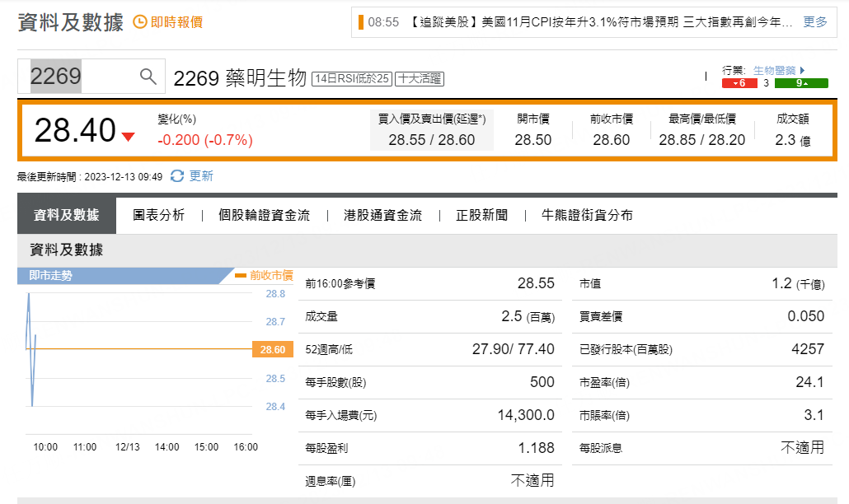This screenshot has width=849, height=504.
Task: Click the intraday price chart
Action: 138,362
